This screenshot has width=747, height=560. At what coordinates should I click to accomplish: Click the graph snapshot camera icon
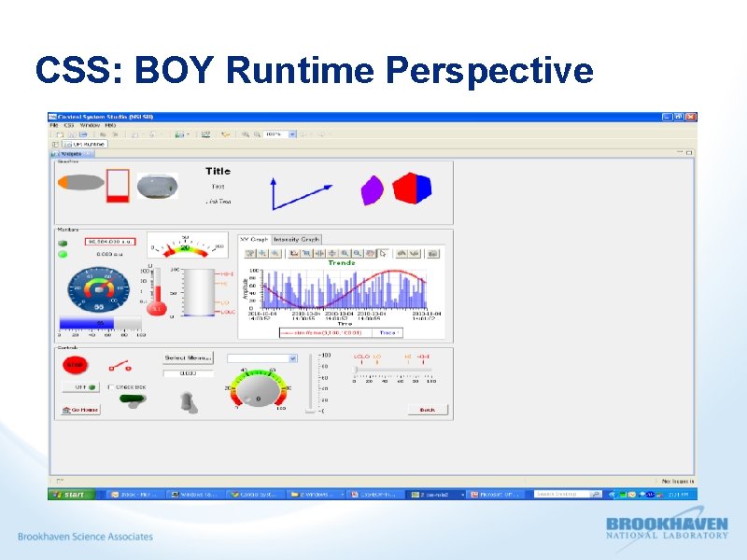[432, 253]
